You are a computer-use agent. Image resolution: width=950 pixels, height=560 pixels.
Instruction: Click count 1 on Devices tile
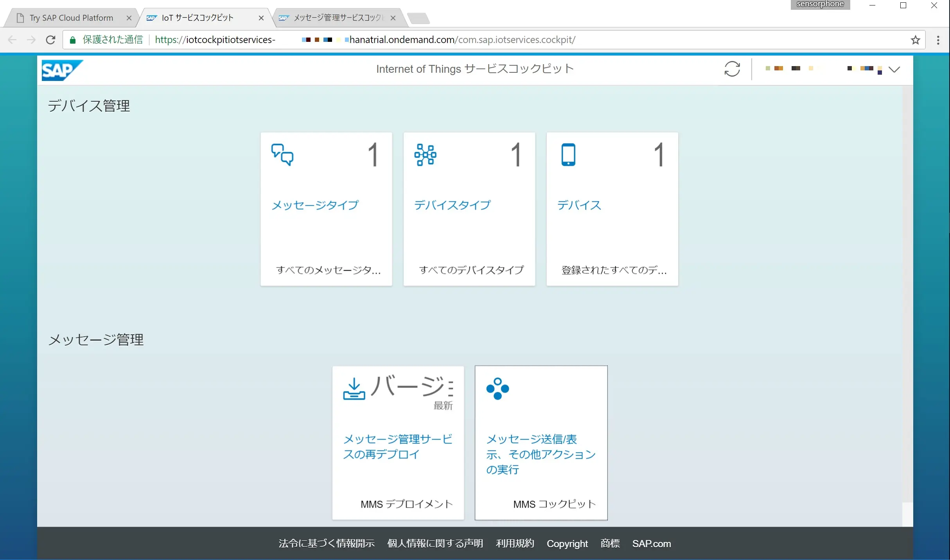coord(659,155)
